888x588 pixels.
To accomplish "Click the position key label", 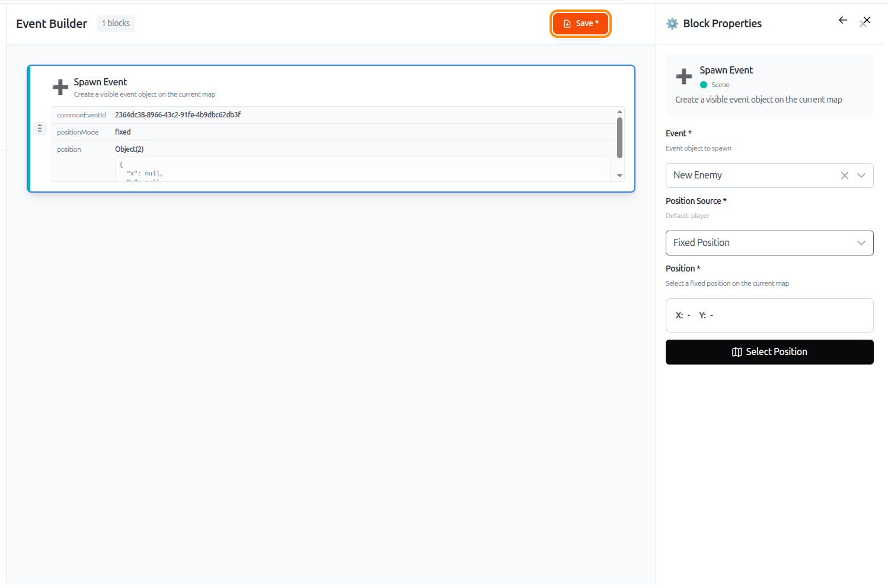I will pos(69,149).
